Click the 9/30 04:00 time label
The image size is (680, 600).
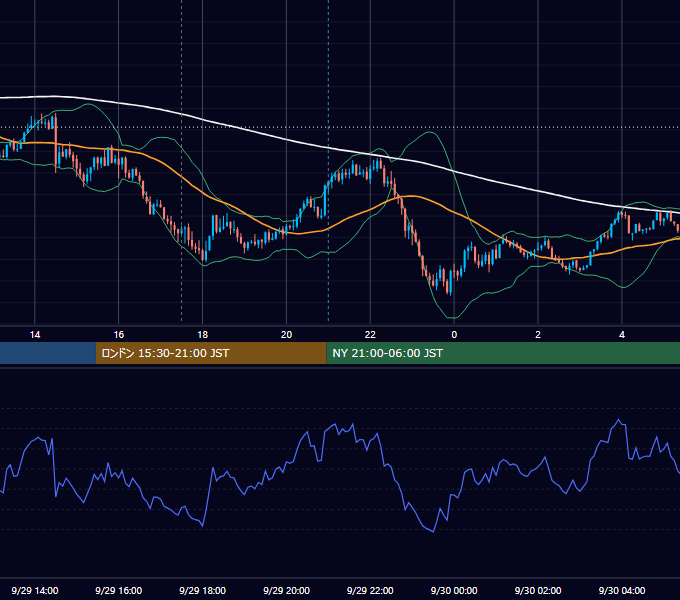pos(622,590)
